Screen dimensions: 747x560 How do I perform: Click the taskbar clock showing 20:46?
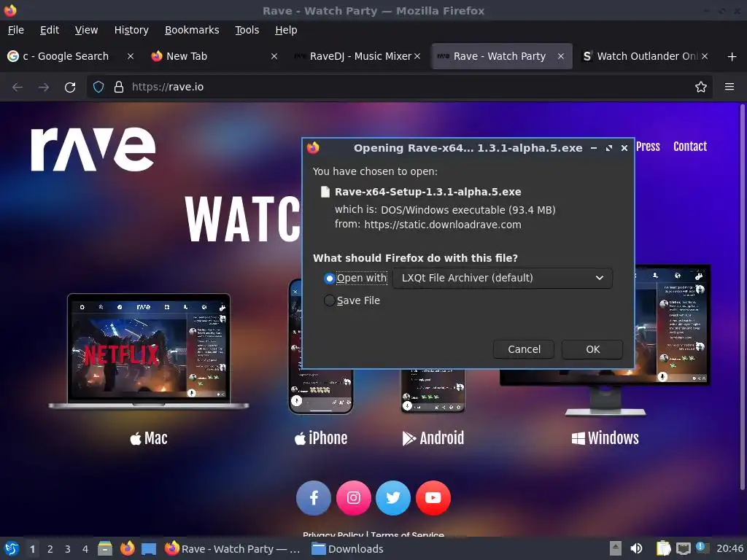(729, 549)
